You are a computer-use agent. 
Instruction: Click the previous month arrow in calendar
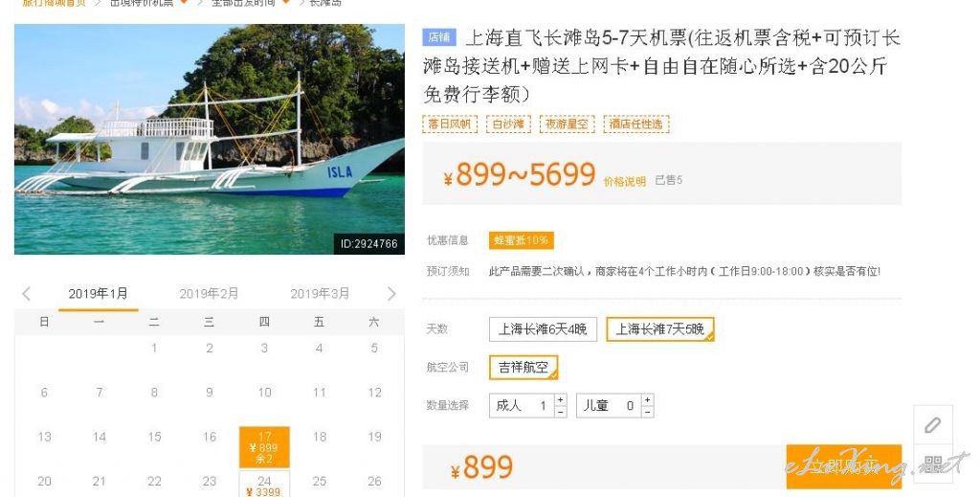26,293
